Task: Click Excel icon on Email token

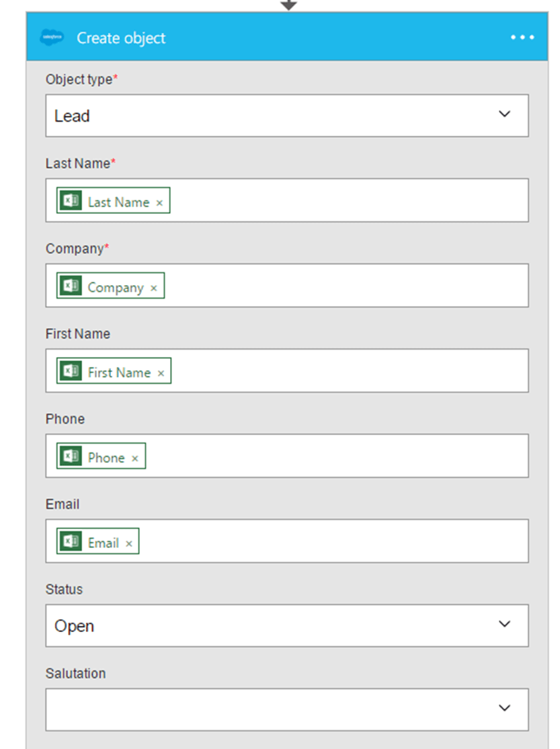Action: click(x=71, y=542)
